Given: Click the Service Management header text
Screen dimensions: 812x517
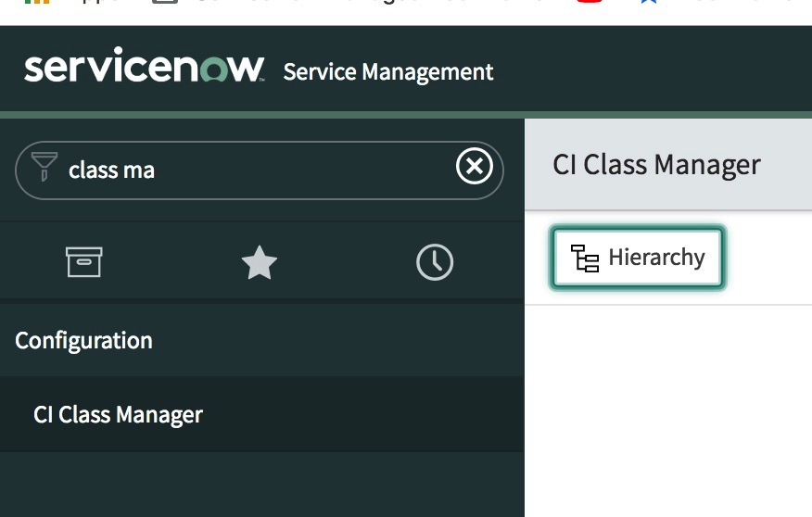Looking at the screenshot, I should 388,72.
